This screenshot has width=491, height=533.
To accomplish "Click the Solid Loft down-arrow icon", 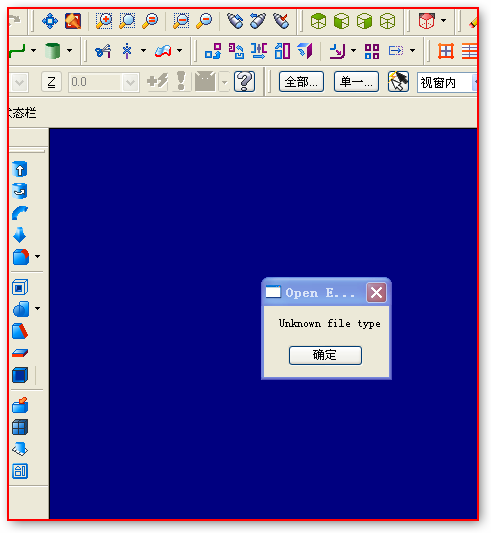I will [x=20, y=235].
